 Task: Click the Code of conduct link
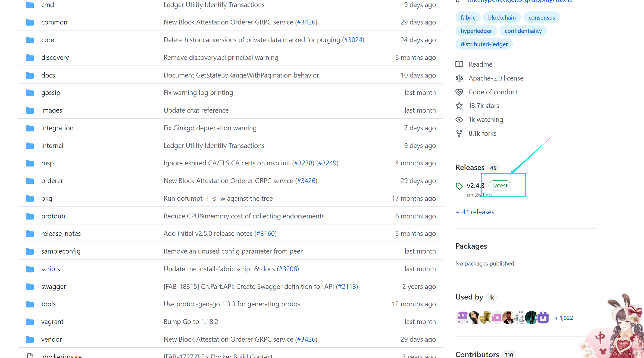click(x=492, y=91)
